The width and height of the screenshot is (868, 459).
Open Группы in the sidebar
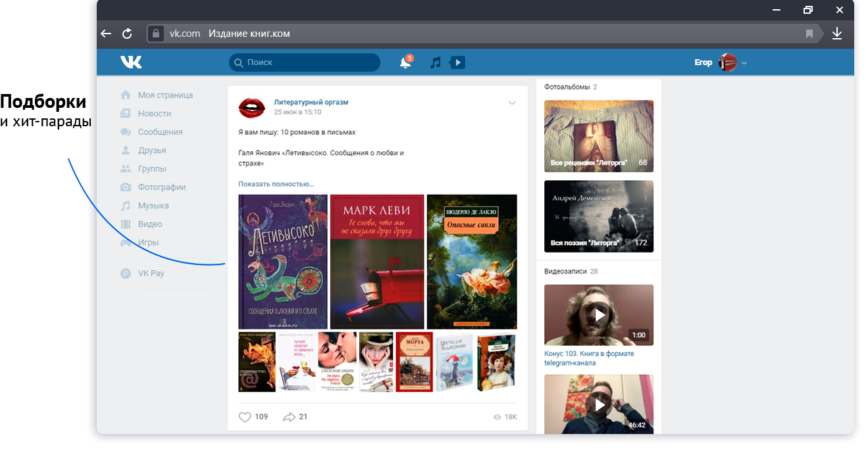tap(152, 169)
